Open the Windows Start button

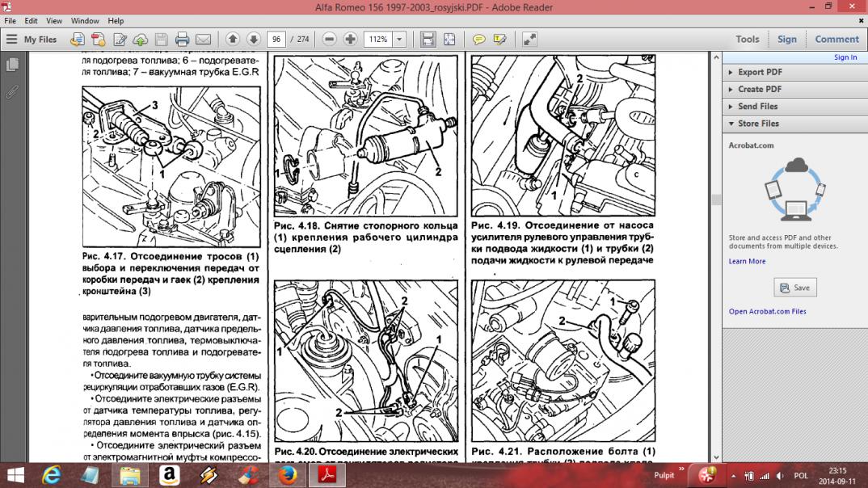click(x=15, y=475)
